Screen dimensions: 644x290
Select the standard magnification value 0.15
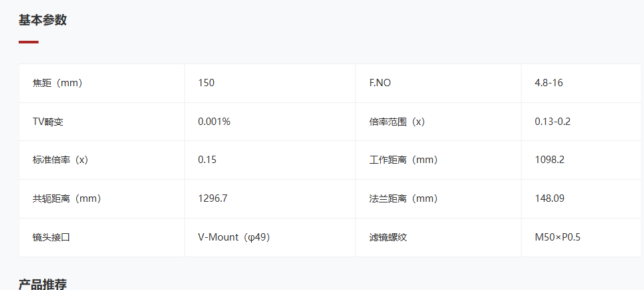click(x=207, y=160)
